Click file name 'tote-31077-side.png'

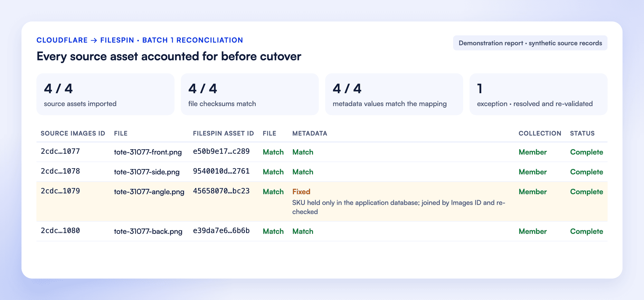(x=147, y=172)
